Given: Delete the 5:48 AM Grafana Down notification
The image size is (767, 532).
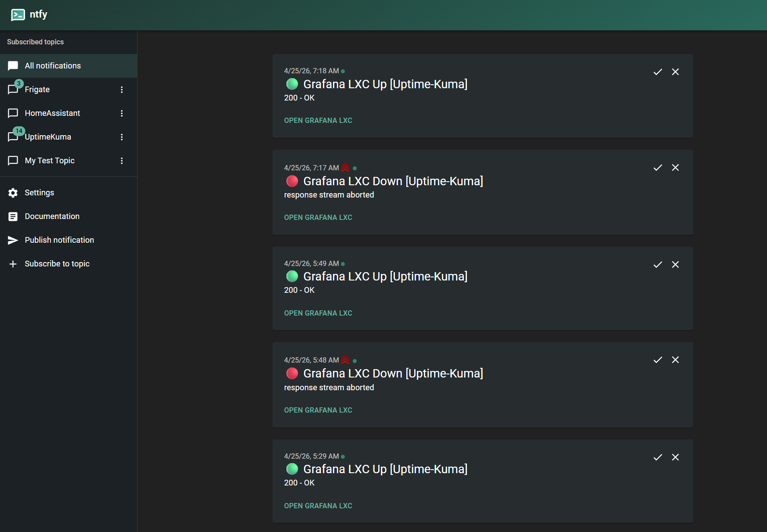Looking at the screenshot, I should pyautogui.click(x=675, y=360).
